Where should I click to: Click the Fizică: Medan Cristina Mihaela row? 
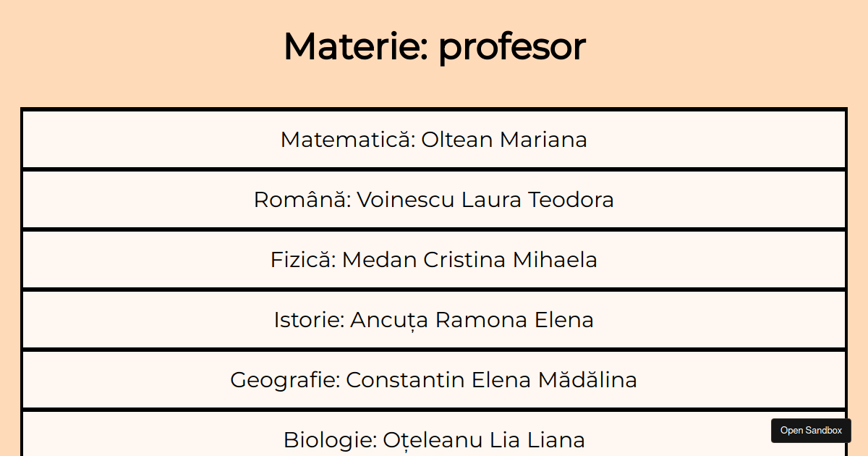[434, 259]
